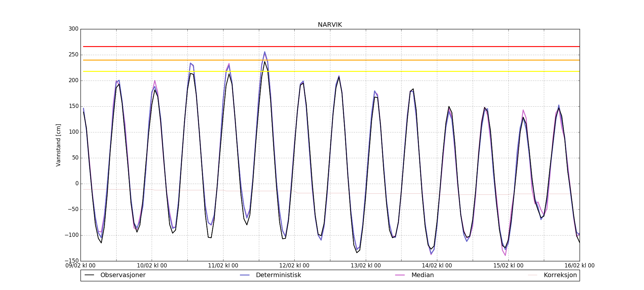644x290 pixels.
Task: Click the y-axis value 0
Action: 77,184
